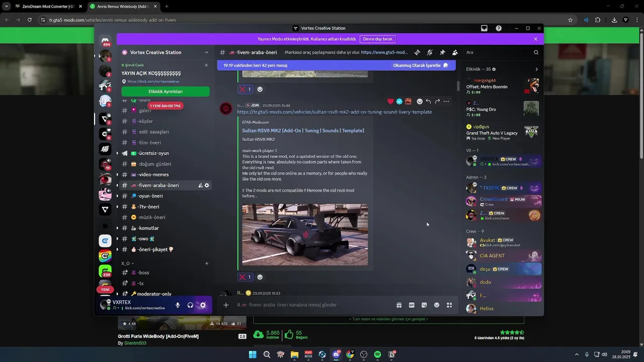This screenshot has width=644, height=362.
Task: Dismiss the Şimdi Canlı event card
Action: [206, 65]
